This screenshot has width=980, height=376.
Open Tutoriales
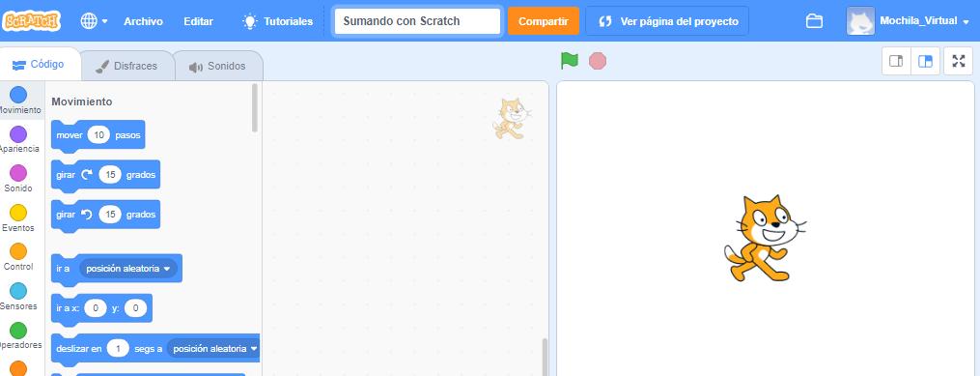click(x=277, y=21)
